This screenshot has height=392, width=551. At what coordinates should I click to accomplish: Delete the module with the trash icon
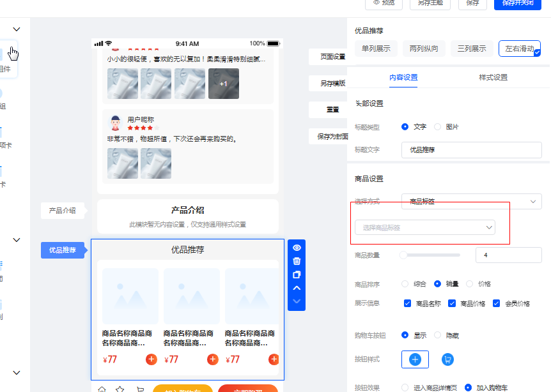(x=297, y=261)
